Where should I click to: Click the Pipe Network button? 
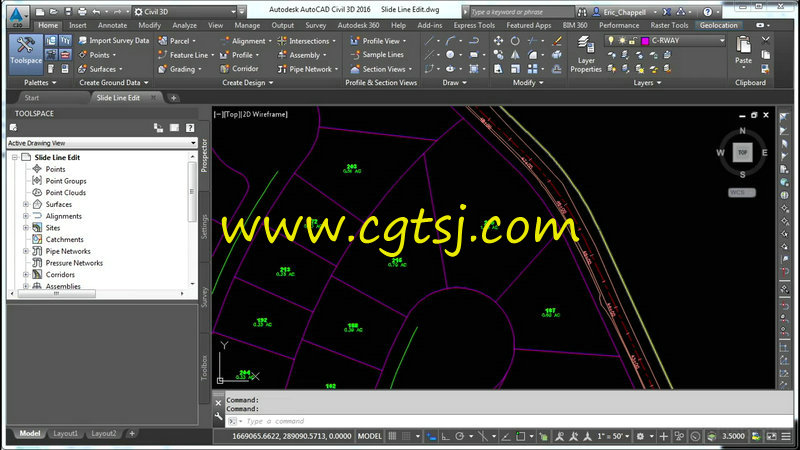click(x=308, y=68)
